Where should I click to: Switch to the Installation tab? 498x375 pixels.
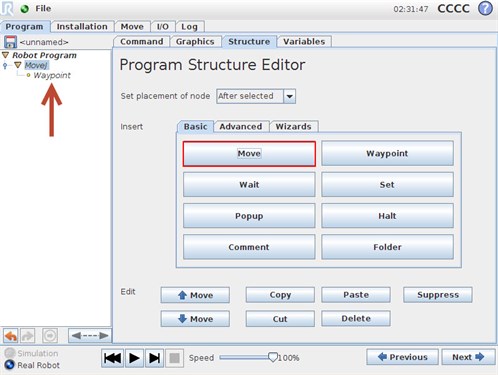coord(82,26)
